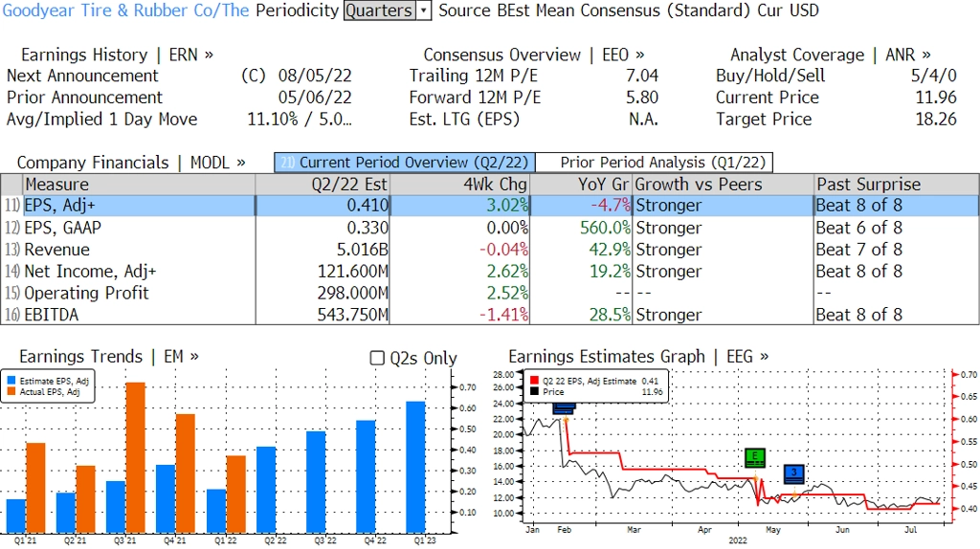
Task: Click the red Q2 22 EPS Estimate legend swatch
Action: 534,381
